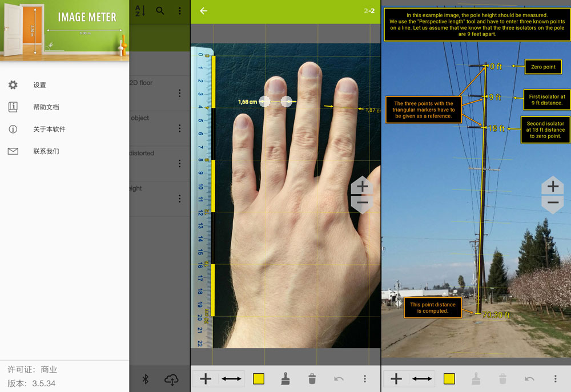Zoom in on the pole image
The image size is (571, 392).
[x=553, y=187]
